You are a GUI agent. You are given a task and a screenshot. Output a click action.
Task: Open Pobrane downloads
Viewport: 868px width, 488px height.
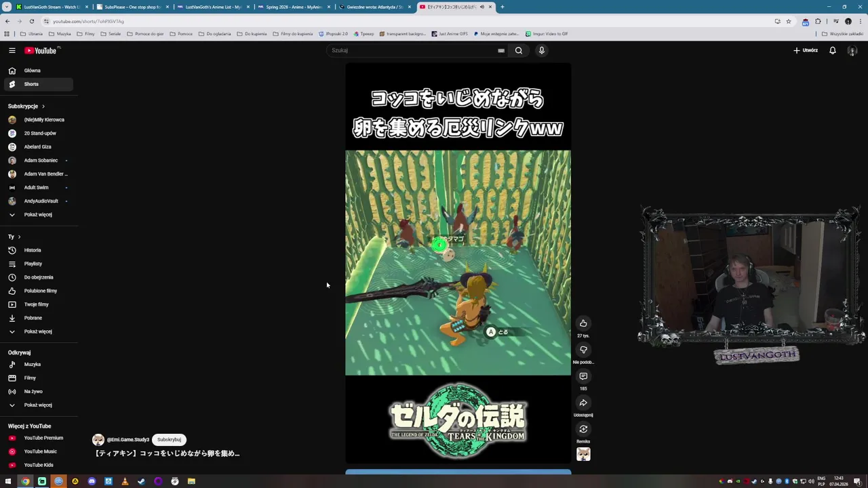tap(38, 318)
